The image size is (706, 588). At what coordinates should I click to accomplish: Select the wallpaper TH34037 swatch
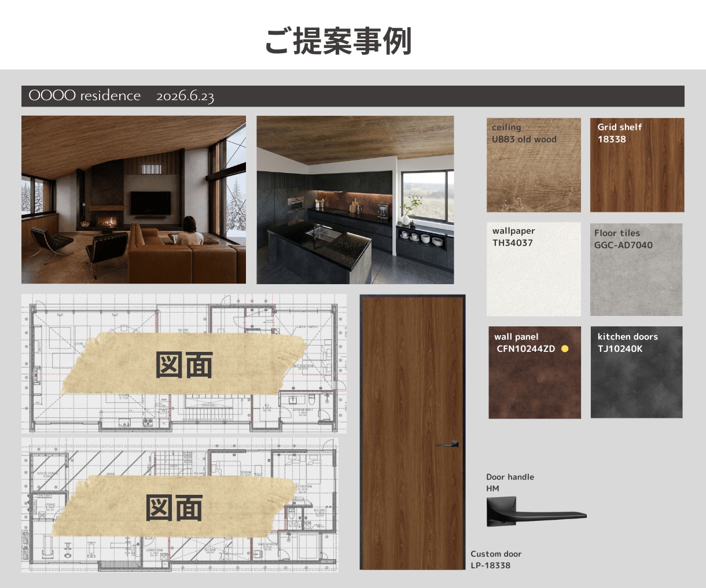[x=534, y=269]
